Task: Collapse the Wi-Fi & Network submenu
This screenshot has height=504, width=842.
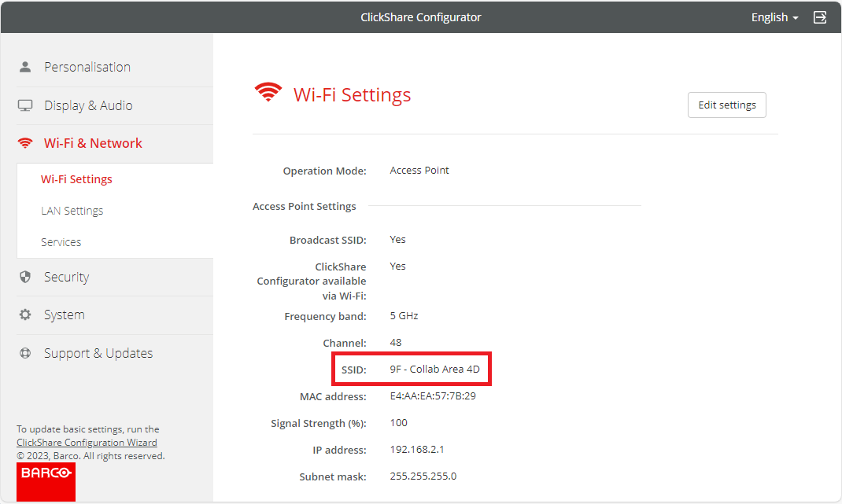Action: pos(94,142)
